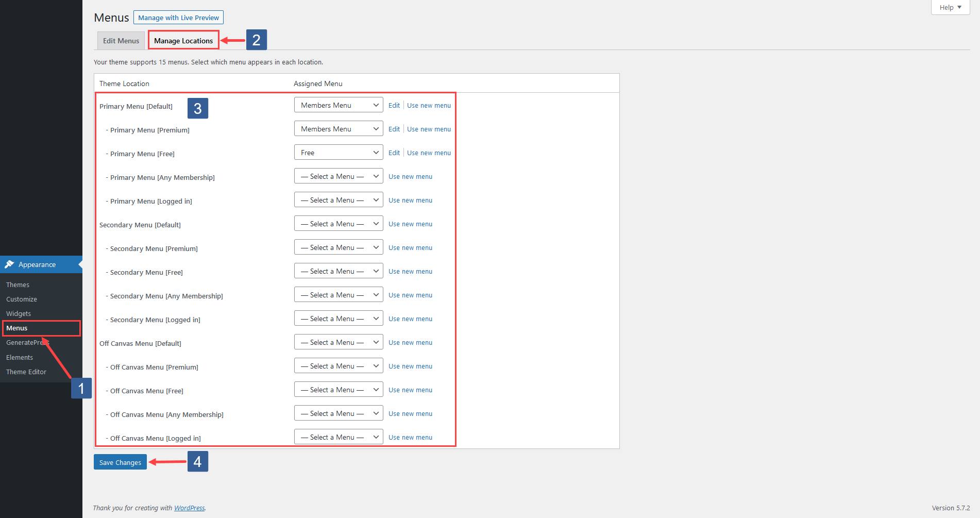
Task: Open Customize from the sidebar
Action: [21, 299]
